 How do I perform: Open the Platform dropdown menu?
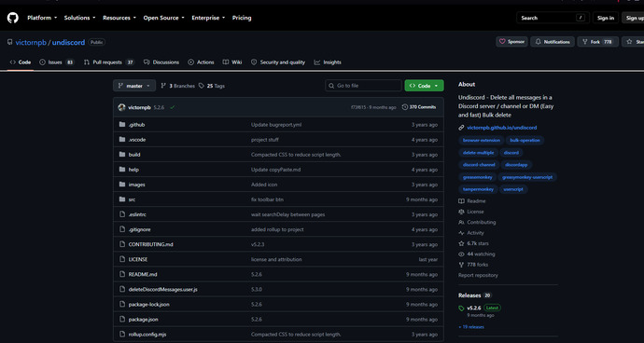(42, 18)
